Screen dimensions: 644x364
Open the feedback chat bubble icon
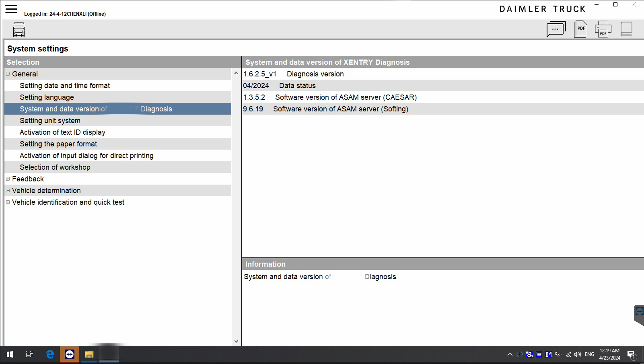pyautogui.click(x=556, y=29)
